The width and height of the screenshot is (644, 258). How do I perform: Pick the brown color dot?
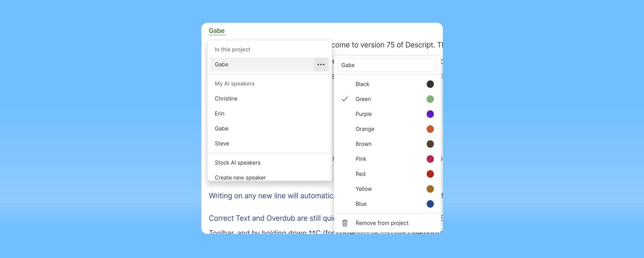tap(430, 144)
